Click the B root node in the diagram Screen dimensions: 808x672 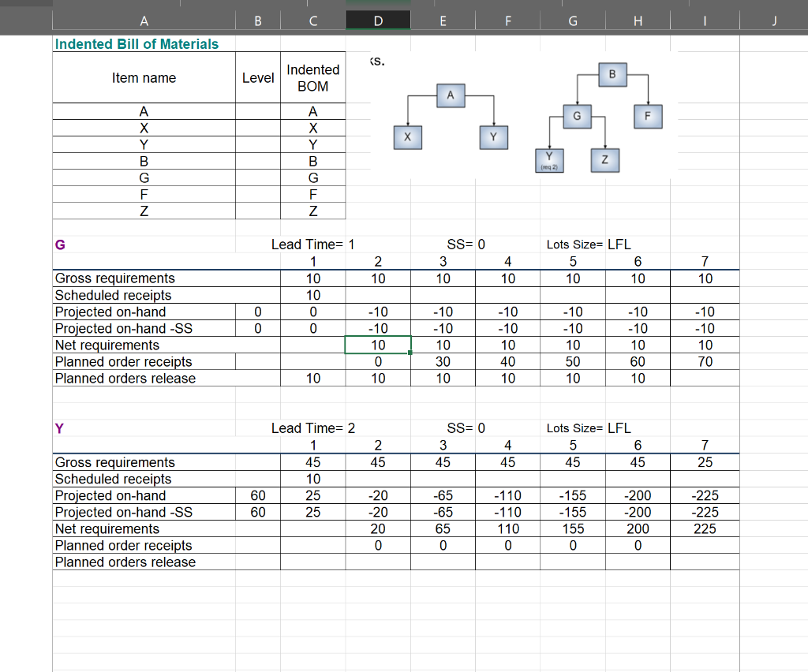tap(613, 75)
